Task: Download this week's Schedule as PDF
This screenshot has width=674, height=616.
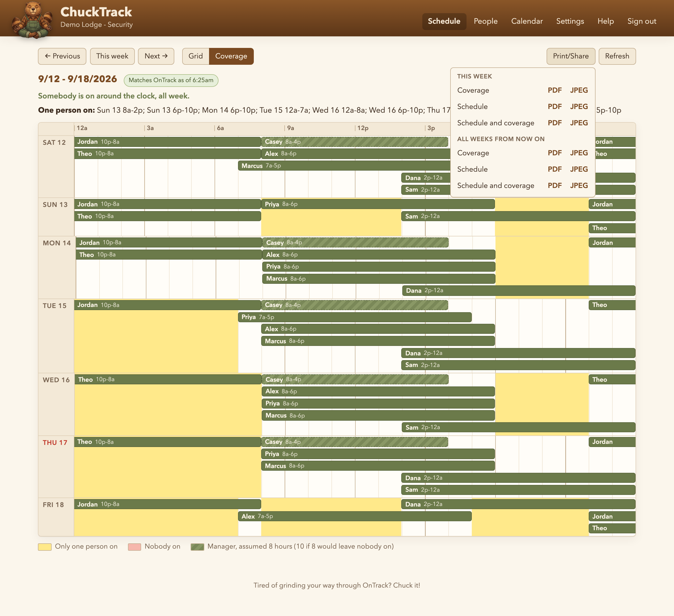Action: (x=555, y=107)
